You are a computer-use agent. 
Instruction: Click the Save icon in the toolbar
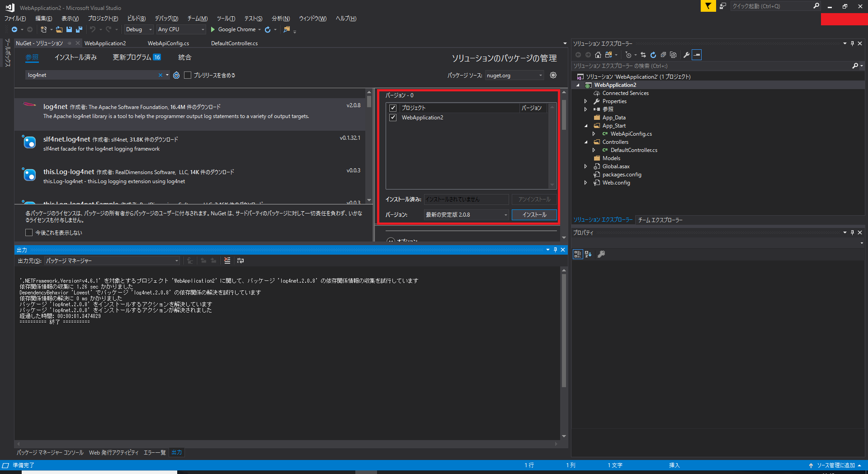[x=69, y=29]
